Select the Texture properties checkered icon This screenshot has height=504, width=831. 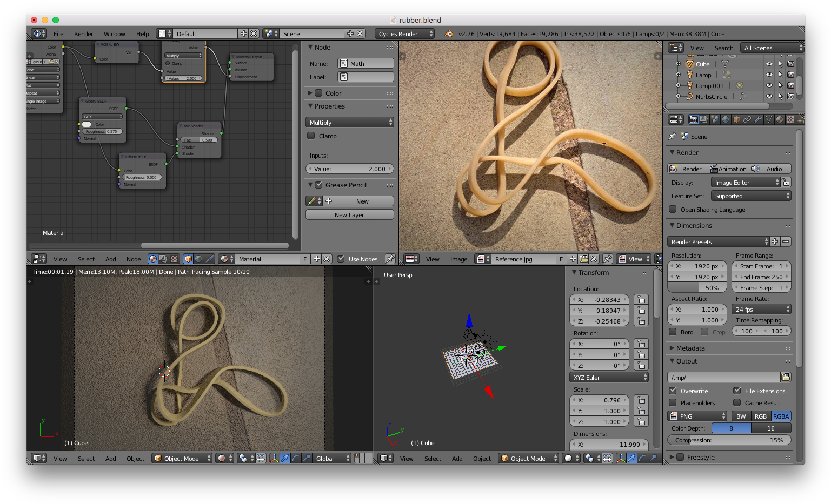pyautogui.click(x=791, y=119)
